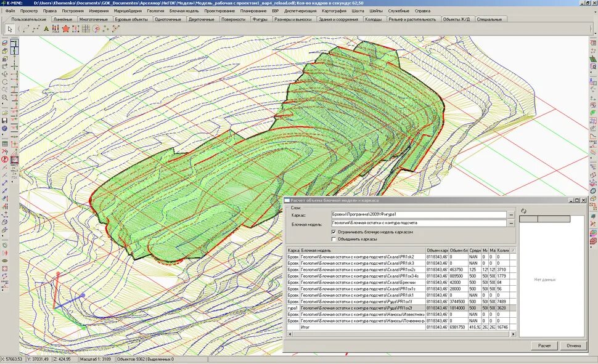Switch to the Буровые объекты tab
The image size is (598, 364).
point(131,19)
